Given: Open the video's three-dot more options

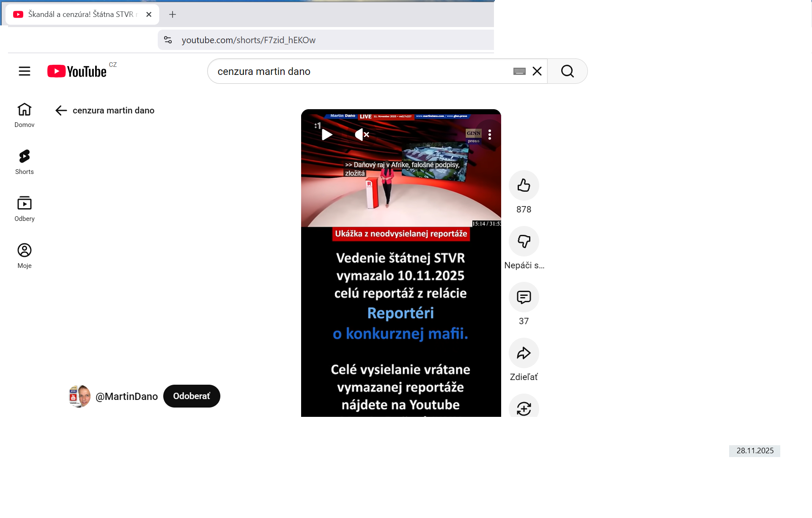Looking at the screenshot, I should (x=490, y=135).
